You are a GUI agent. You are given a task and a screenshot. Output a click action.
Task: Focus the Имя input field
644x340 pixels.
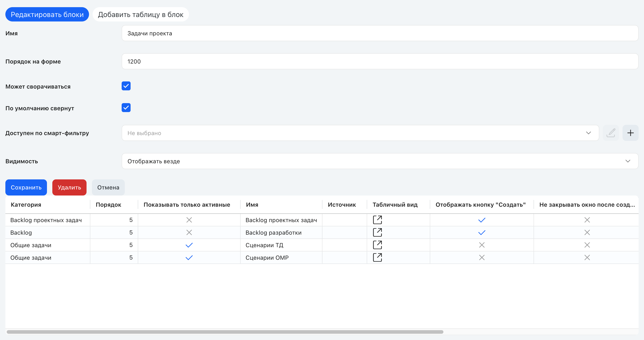pyautogui.click(x=380, y=33)
